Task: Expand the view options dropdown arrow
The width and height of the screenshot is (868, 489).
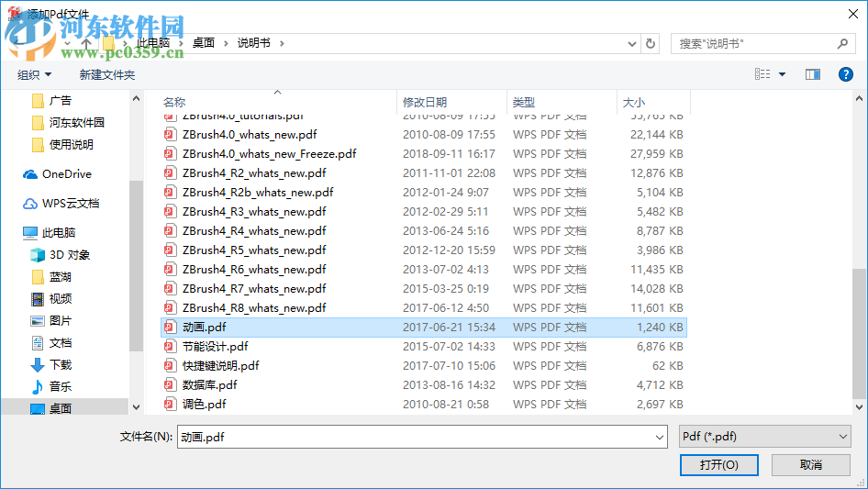Action: 782,74
